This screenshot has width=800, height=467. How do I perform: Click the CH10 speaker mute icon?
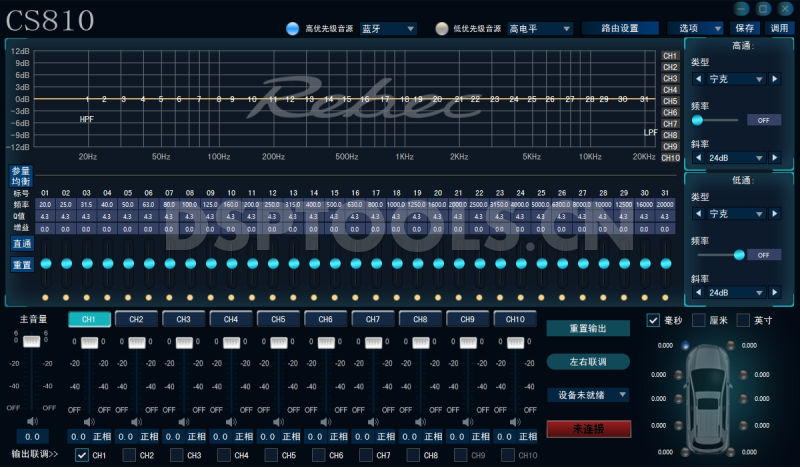(x=514, y=422)
